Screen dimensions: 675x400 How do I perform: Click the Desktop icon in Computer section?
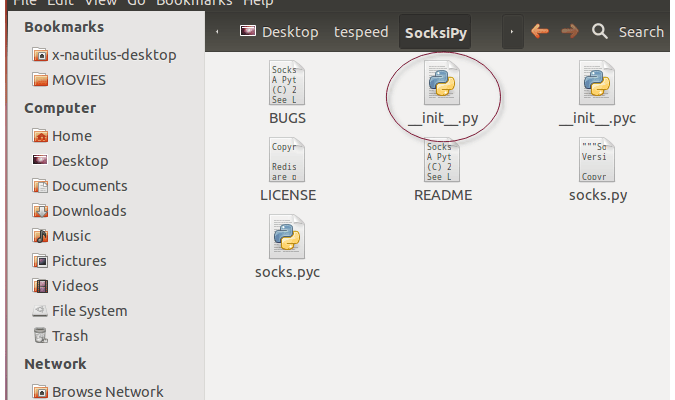[x=40, y=160]
